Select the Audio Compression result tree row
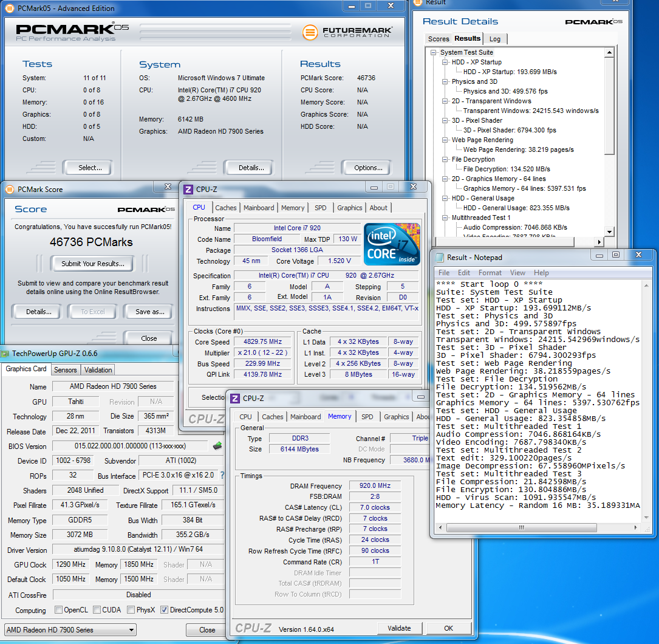Viewport: 659px width, 644px height. tap(515, 227)
